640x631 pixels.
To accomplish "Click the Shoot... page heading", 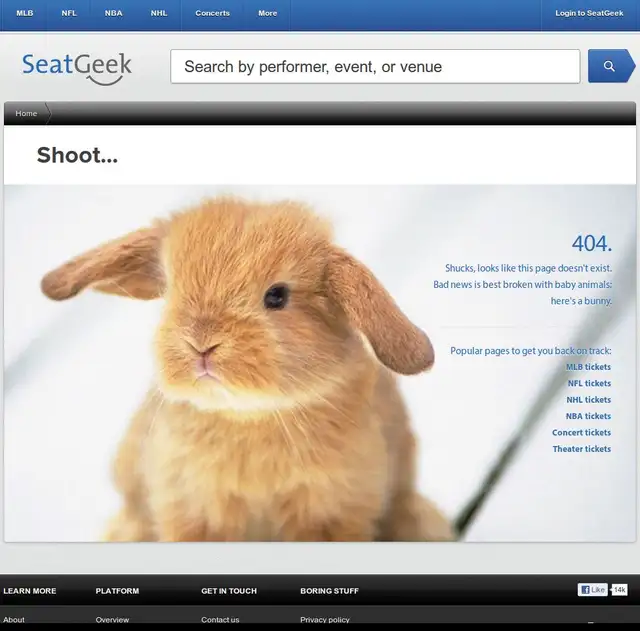I will pos(77,155).
